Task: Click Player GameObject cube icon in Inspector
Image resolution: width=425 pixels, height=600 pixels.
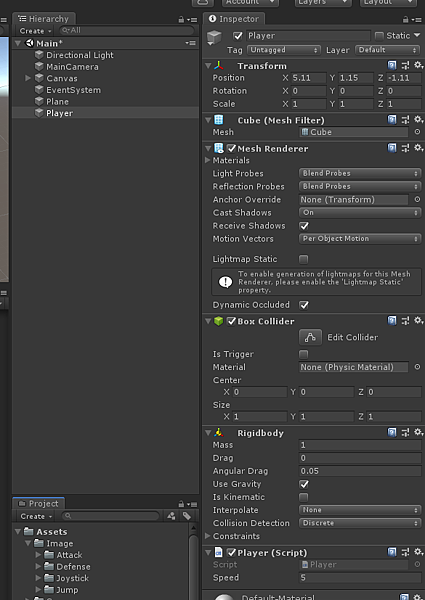Action: click(x=214, y=38)
